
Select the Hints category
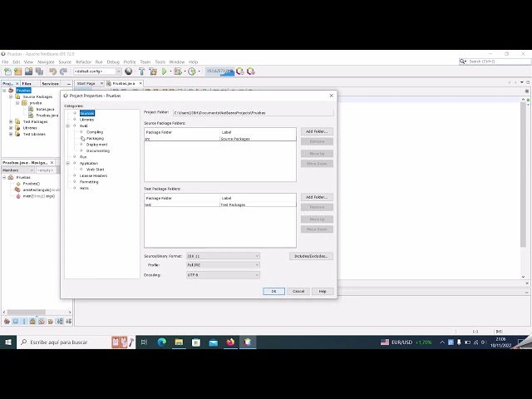tap(84, 188)
